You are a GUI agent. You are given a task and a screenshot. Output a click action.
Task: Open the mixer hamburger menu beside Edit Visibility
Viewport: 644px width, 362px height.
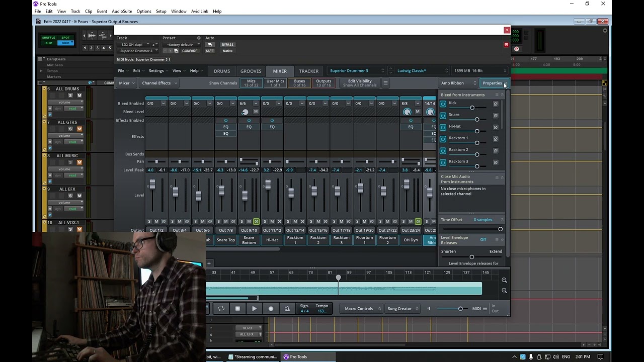[385, 83]
